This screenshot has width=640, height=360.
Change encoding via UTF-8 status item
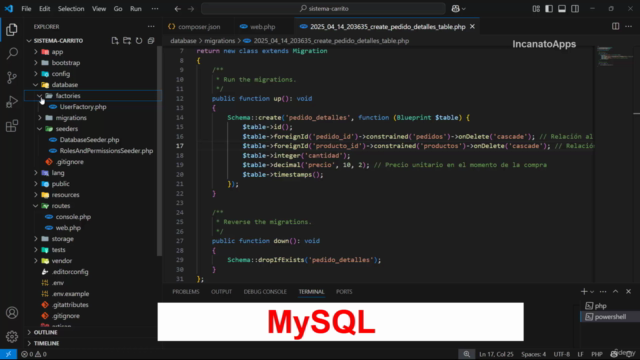pos(562,354)
